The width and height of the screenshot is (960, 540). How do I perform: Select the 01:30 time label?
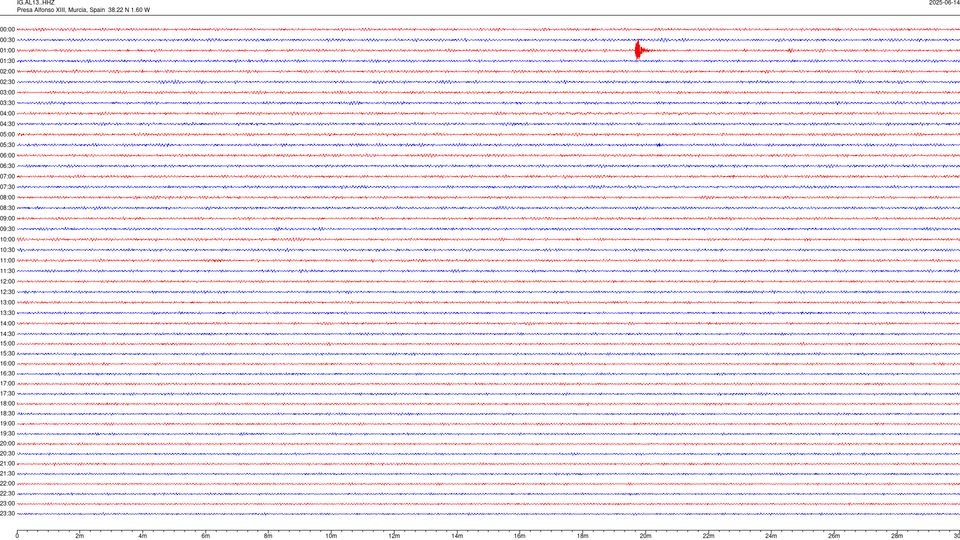pos(7,61)
